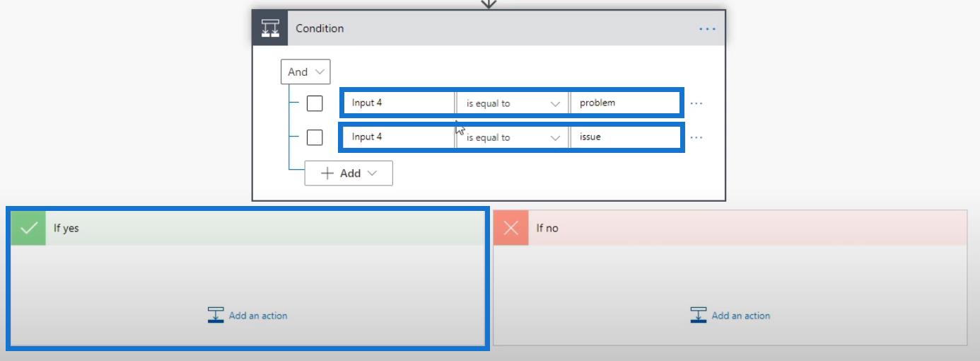The image size is (980, 361).
Task: Open the Condition card ellipsis menu
Action: [707, 29]
